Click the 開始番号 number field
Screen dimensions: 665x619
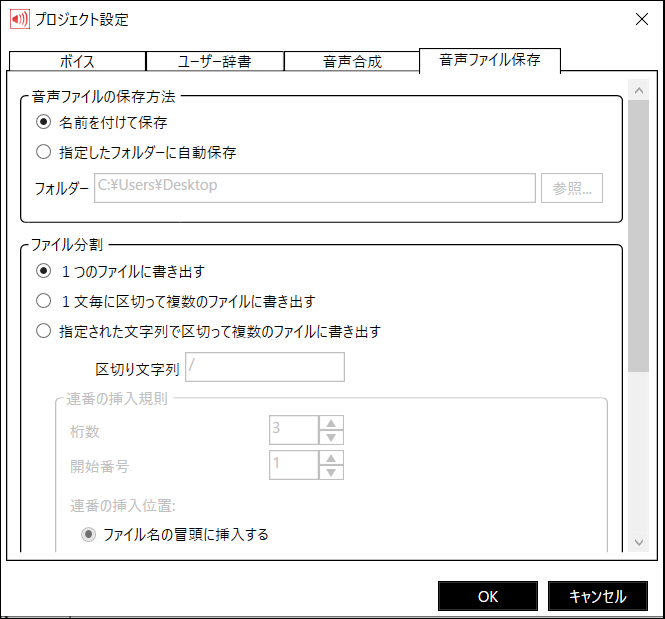point(293,465)
